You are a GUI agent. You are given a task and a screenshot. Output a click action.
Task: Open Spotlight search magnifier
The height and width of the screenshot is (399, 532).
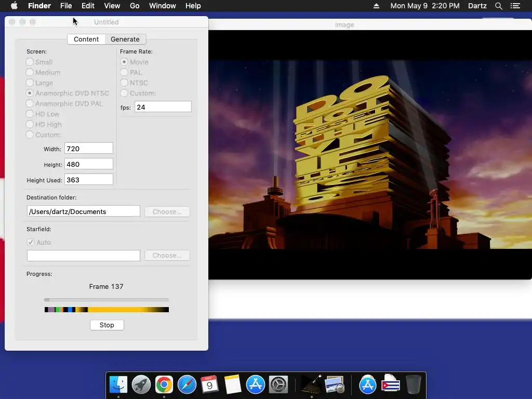point(498,6)
